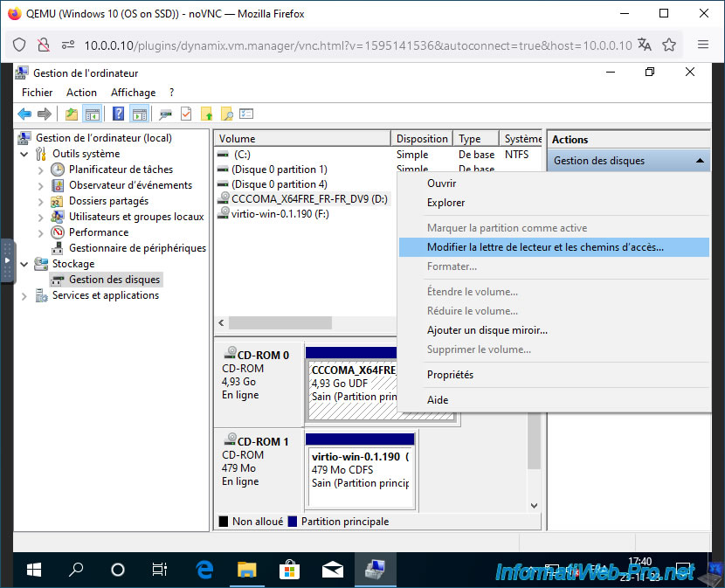Collapse Gestion des disques actions section
This screenshot has height=588, width=725.
pos(700,161)
